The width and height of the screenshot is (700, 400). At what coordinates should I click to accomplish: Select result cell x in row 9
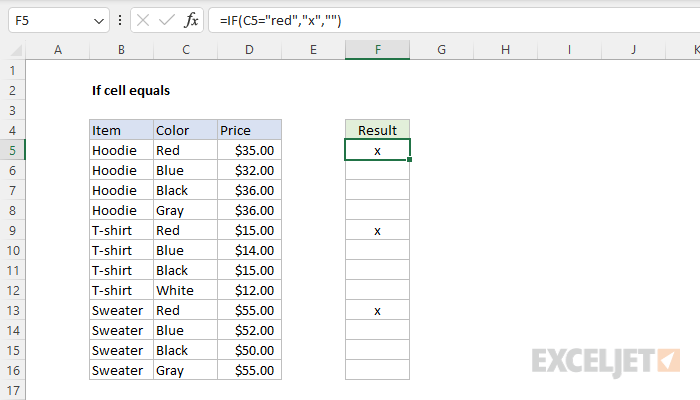tap(377, 230)
